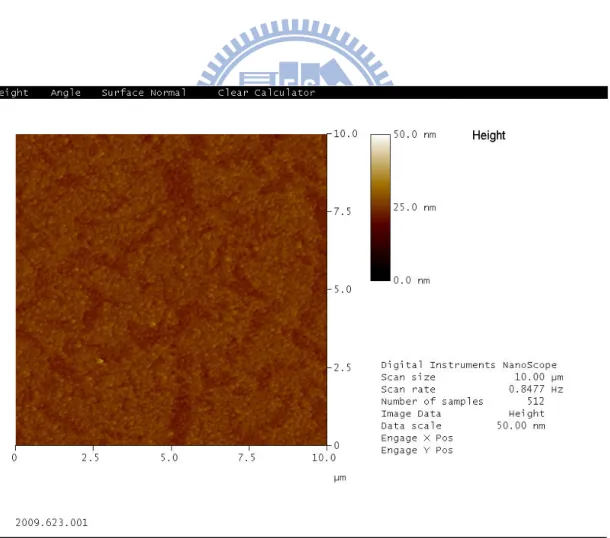Screen dimensions: 610x538
Task: Click the 25.0 nm scale label
Action: click(x=415, y=207)
